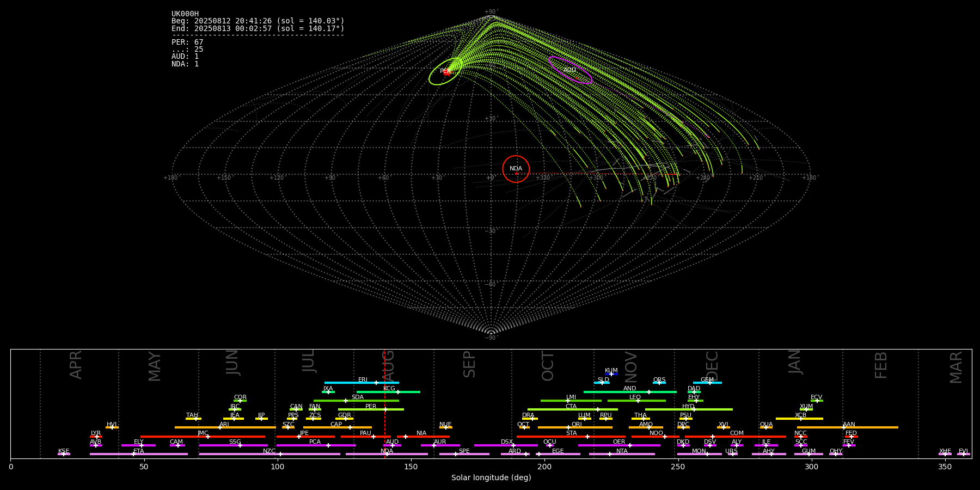This screenshot has width=980, height=490.
Task: Click the NTA shower bar in timeline
Action: click(622, 454)
